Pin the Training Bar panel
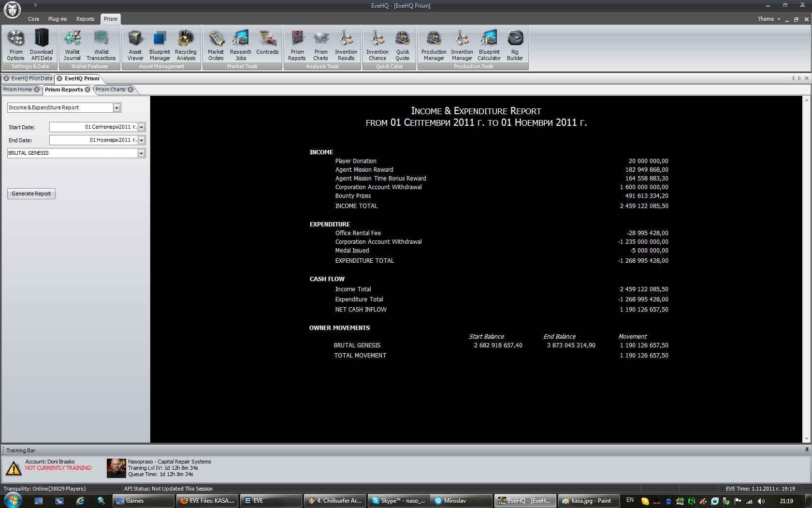Viewport: 812px width, 508px height. pyautogui.click(x=806, y=450)
